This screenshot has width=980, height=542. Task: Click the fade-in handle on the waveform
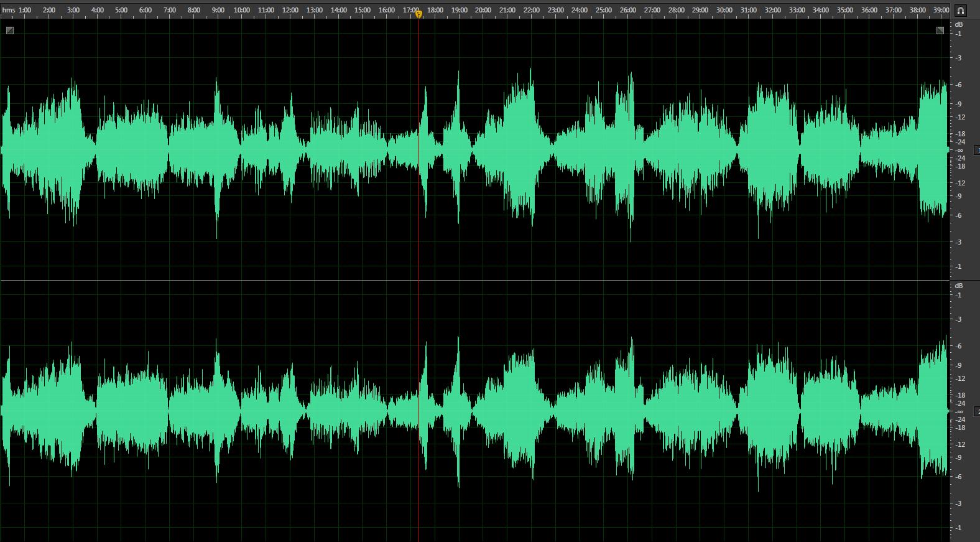pyautogui.click(x=9, y=30)
